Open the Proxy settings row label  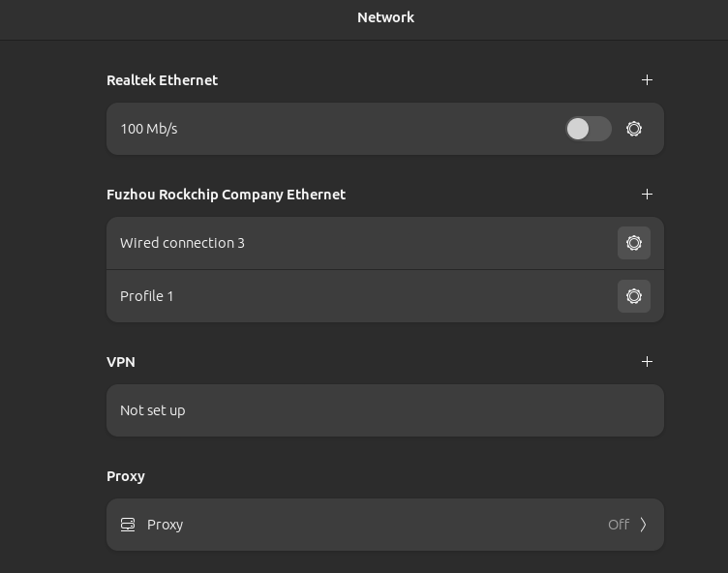tap(165, 525)
